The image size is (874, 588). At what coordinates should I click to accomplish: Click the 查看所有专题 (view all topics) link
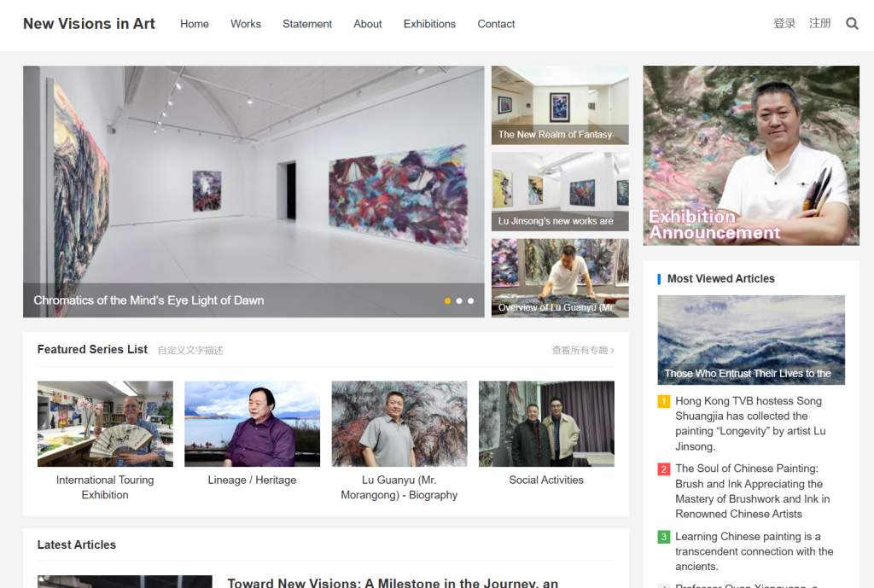click(x=582, y=350)
